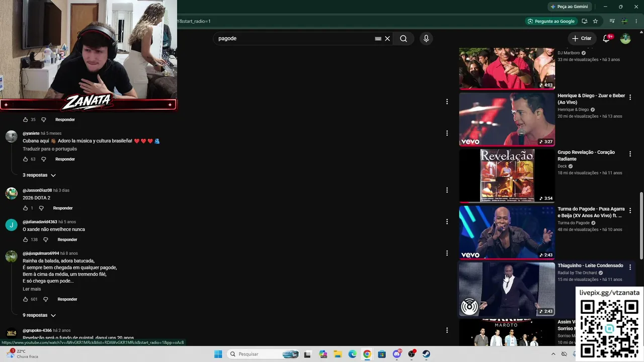Open the Windows Start menu
The image size is (644, 362).
[x=218, y=354]
